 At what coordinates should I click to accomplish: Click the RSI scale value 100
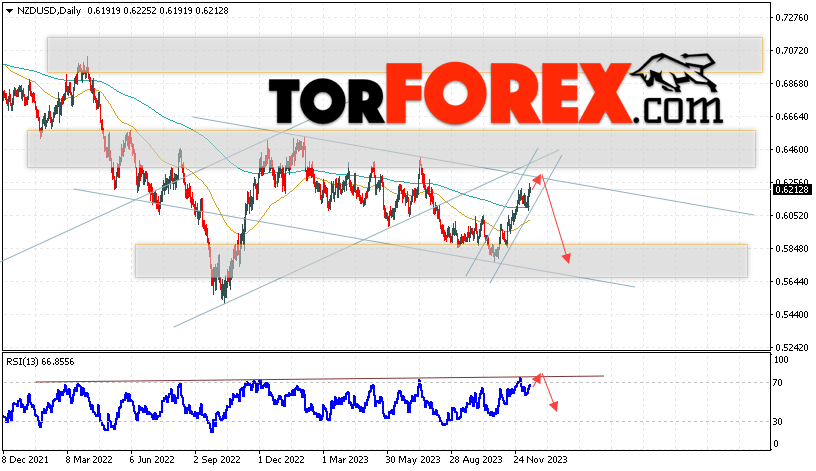781,360
